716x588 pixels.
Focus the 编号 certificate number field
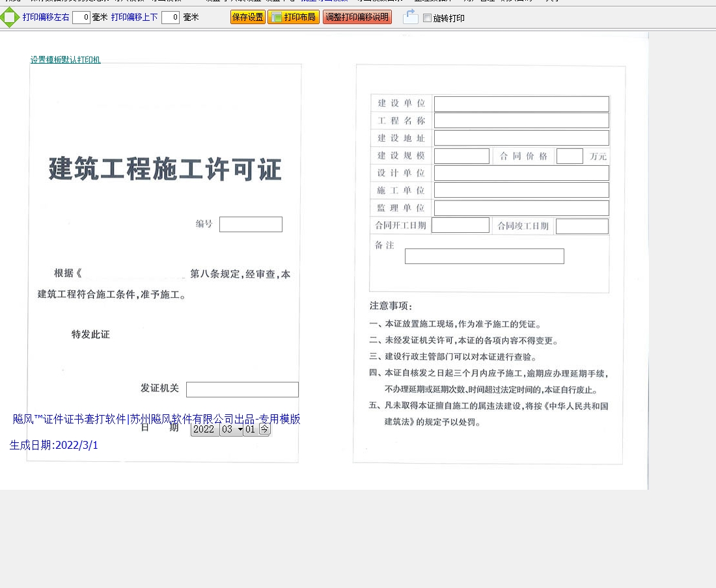[251, 224]
